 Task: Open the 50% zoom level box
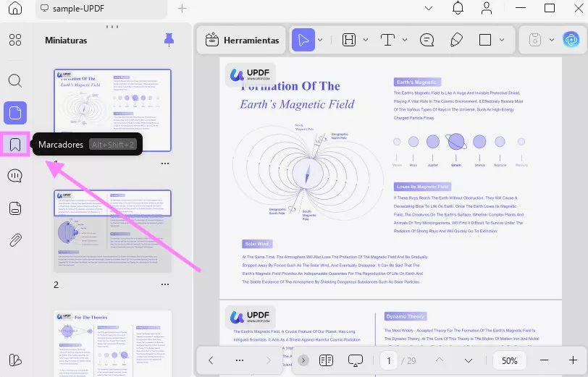pos(509,360)
